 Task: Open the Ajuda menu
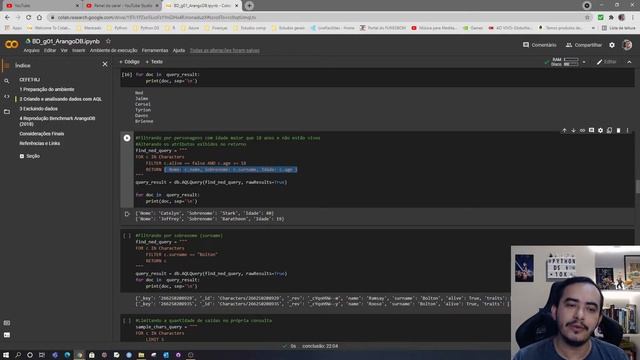point(179,51)
